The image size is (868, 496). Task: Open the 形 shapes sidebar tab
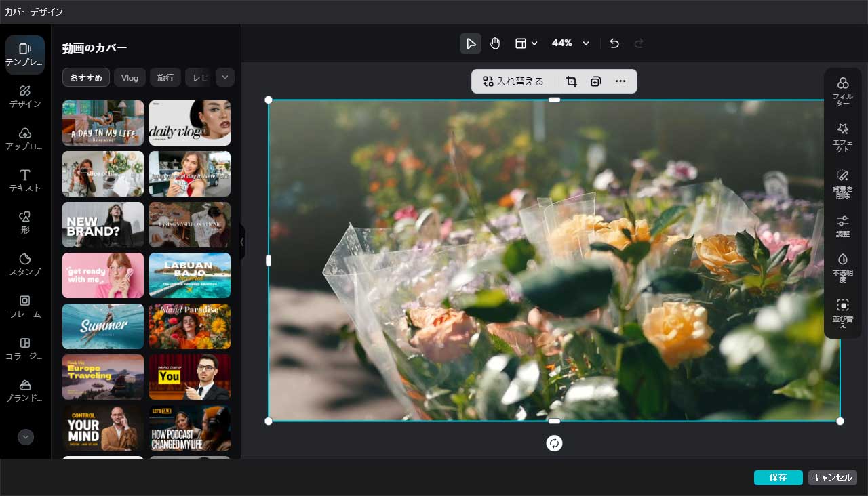tap(25, 223)
